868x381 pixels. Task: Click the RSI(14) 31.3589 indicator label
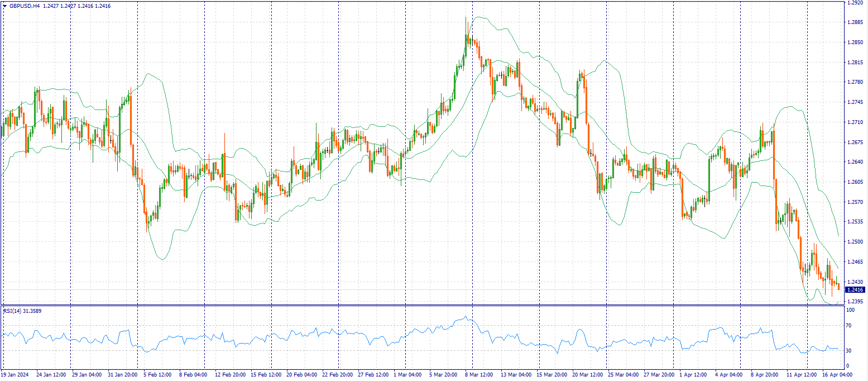[x=22, y=311]
